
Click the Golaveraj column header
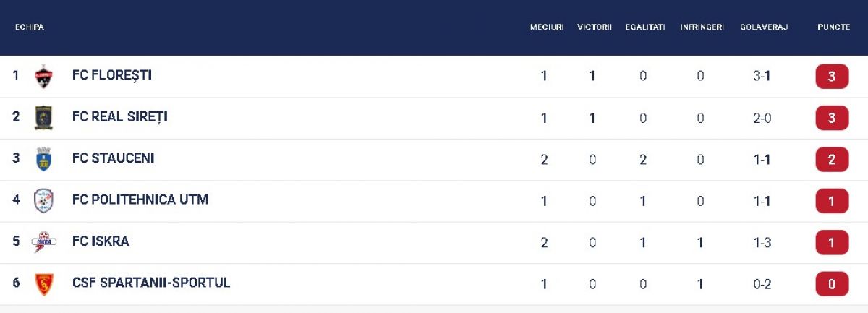click(764, 27)
